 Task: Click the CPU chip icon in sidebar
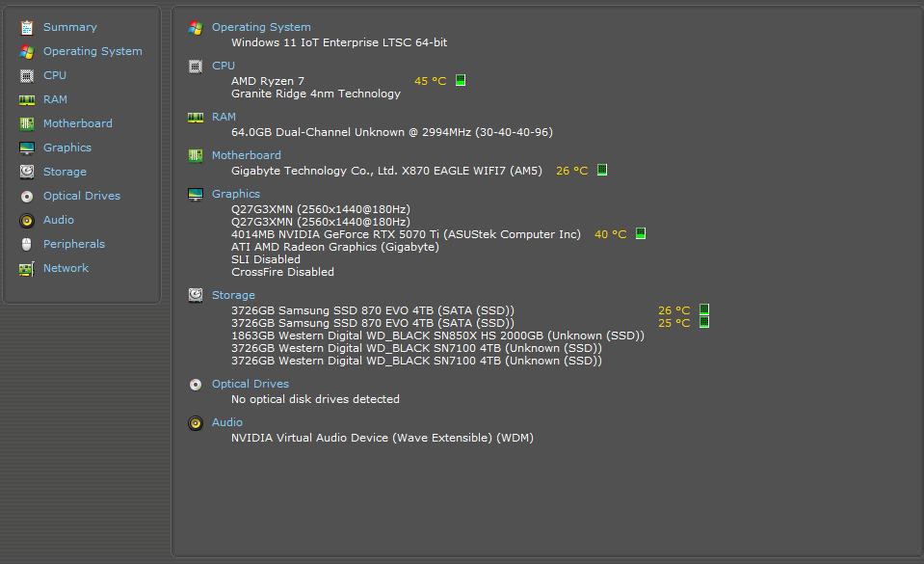(x=27, y=75)
